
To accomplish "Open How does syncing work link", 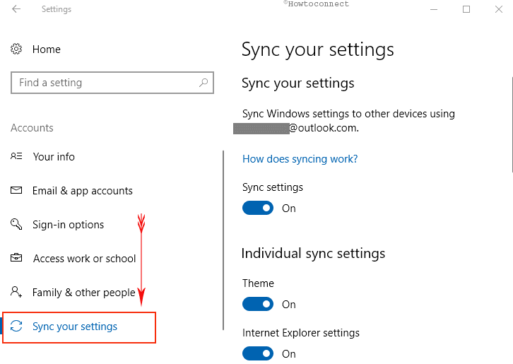I will tap(300, 159).
